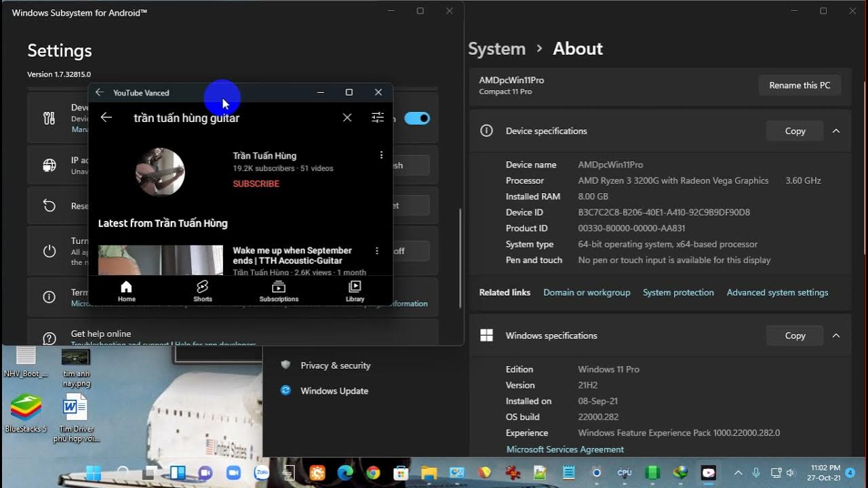
Task: Show hidden system tray icons
Action: [x=738, y=472]
